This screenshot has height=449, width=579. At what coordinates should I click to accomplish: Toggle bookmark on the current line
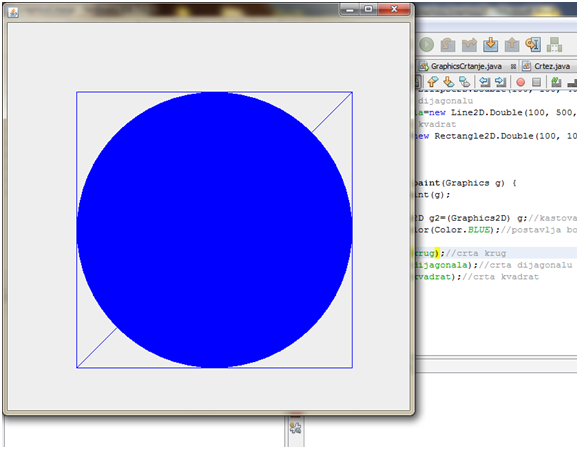pos(464,82)
